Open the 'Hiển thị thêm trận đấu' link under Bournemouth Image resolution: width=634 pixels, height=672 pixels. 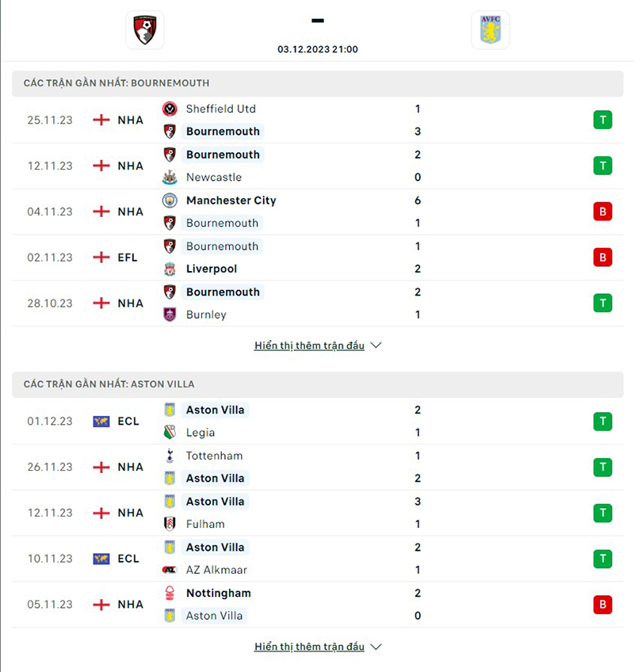pyautogui.click(x=309, y=346)
